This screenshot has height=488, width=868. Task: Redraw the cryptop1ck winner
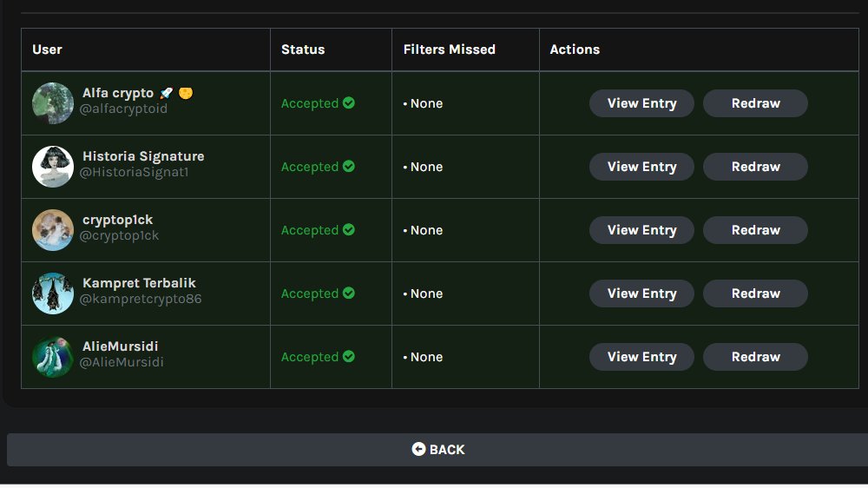756,230
